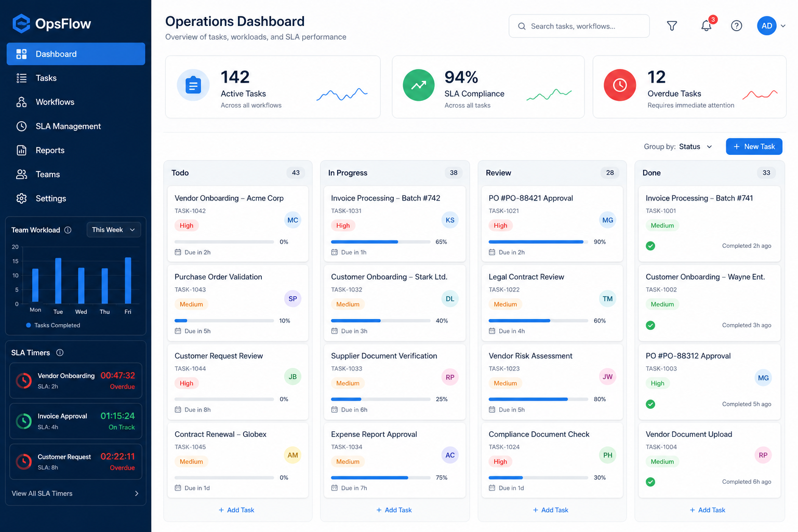Click the Search tasks, workflows field

[579, 26]
